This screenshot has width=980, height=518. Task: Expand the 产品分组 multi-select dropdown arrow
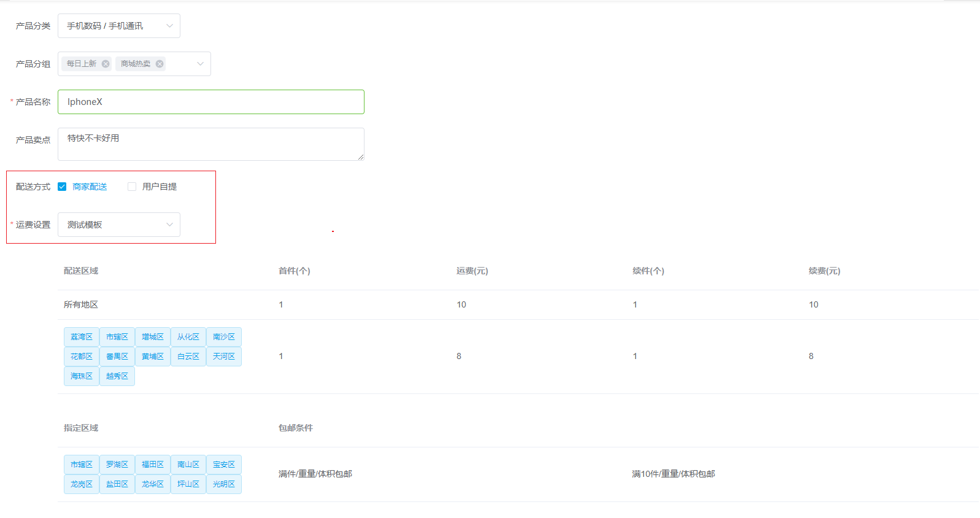point(200,64)
